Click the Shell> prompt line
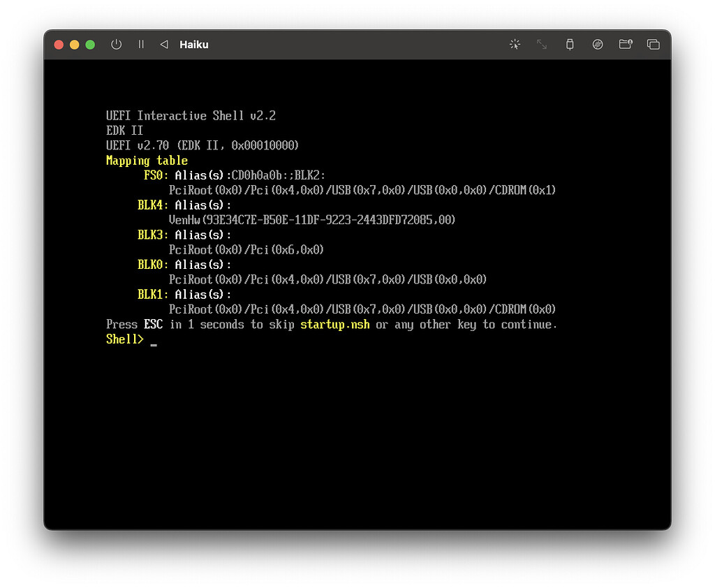 pyautogui.click(x=132, y=339)
